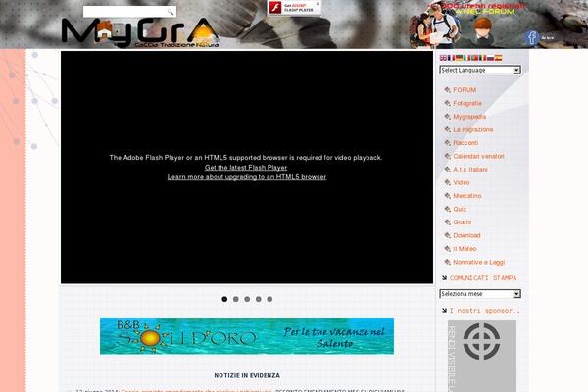This screenshot has width=588, height=392.
Task: Open the hikers forum banner image
Action: click(x=434, y=25)
